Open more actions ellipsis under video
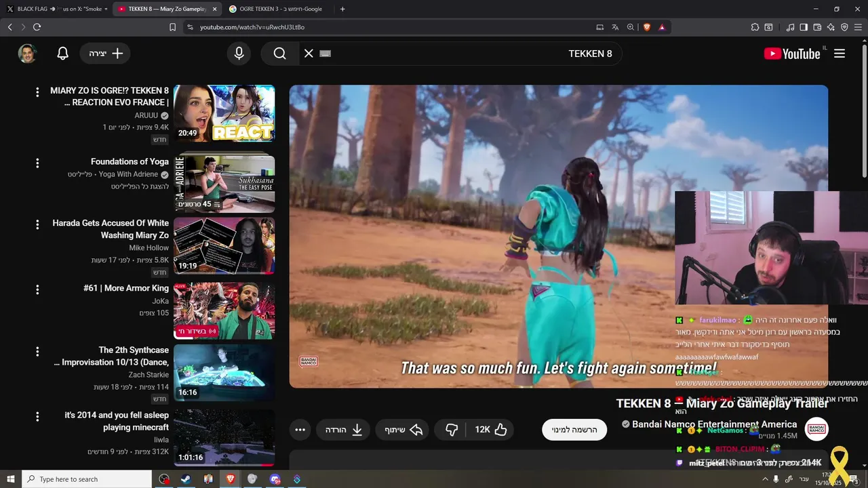Screen dimensions: 868x488 [300, 430]
